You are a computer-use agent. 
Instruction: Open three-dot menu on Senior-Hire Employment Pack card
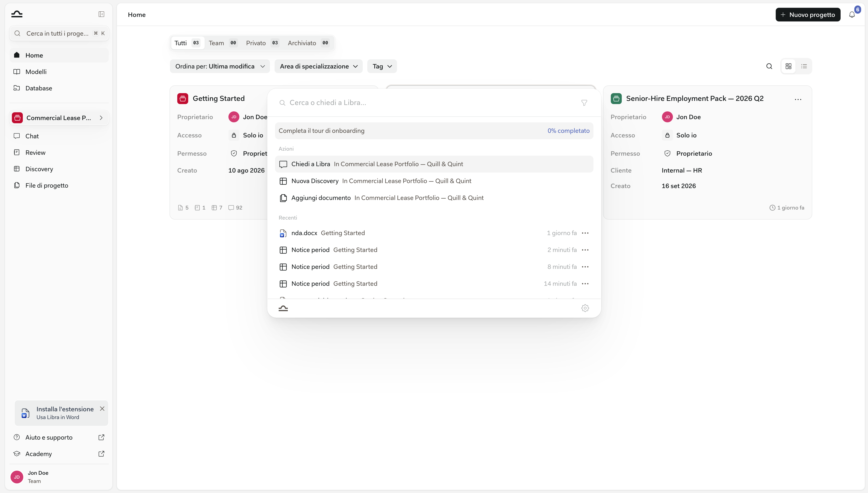(x=798, y=99)
